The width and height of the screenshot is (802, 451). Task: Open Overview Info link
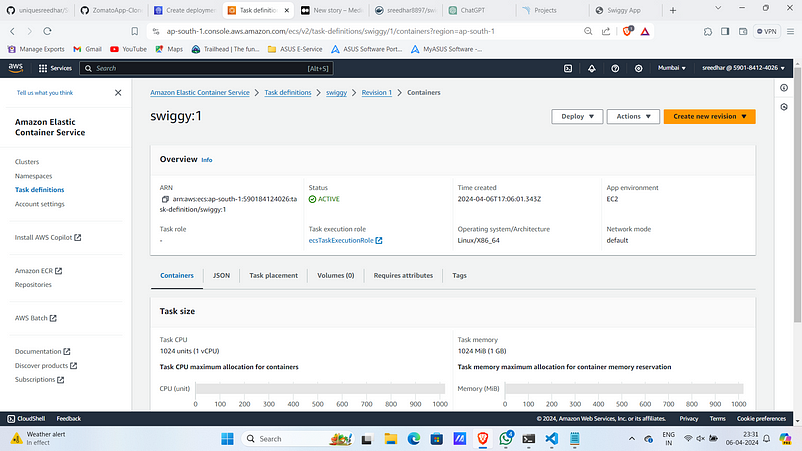pos(207,160)
